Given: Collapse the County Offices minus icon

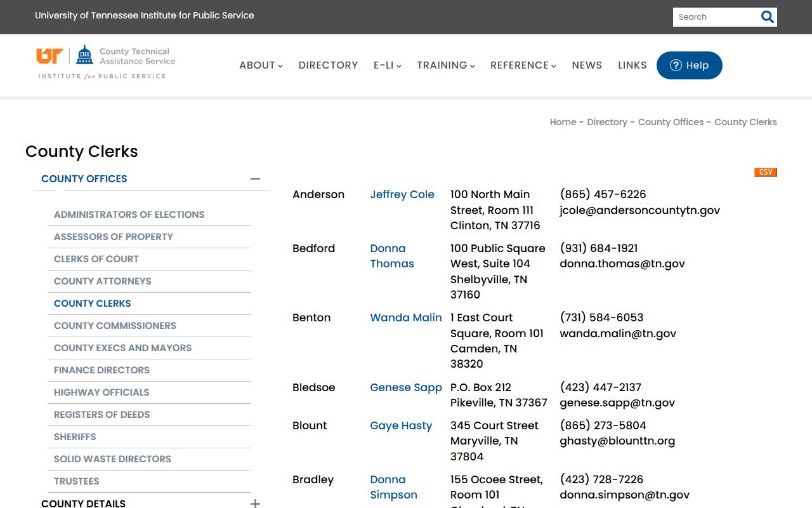Looking at the screenshot, I should pos(255,179).
